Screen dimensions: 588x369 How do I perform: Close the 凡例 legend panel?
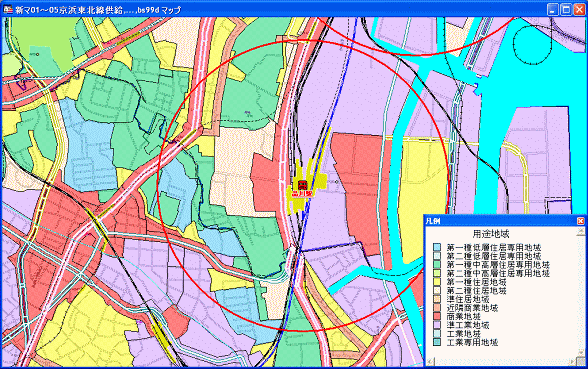580,221
